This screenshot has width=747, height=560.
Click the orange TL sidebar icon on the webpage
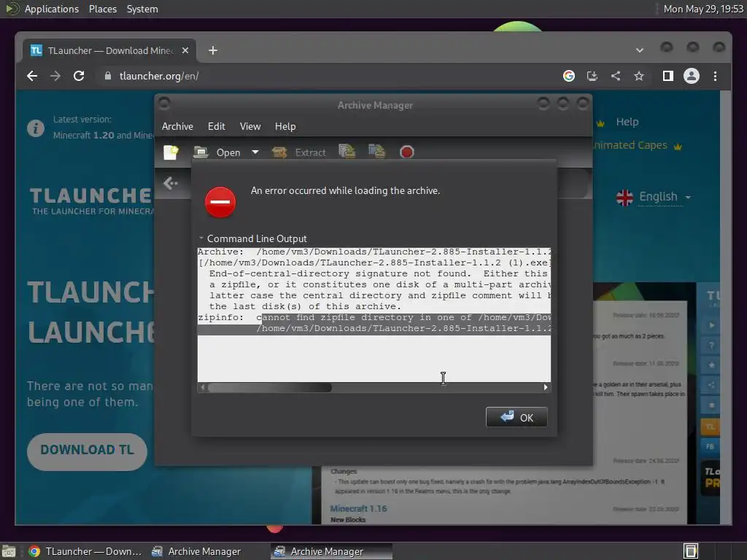point(710,426)
